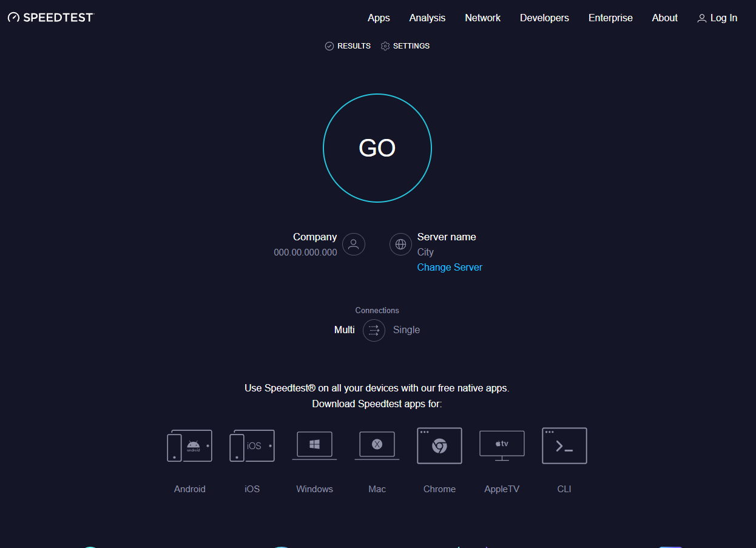Click the IP address 000.00.000.000
This screenshot has width=756, height=548.
coord(305,252)
